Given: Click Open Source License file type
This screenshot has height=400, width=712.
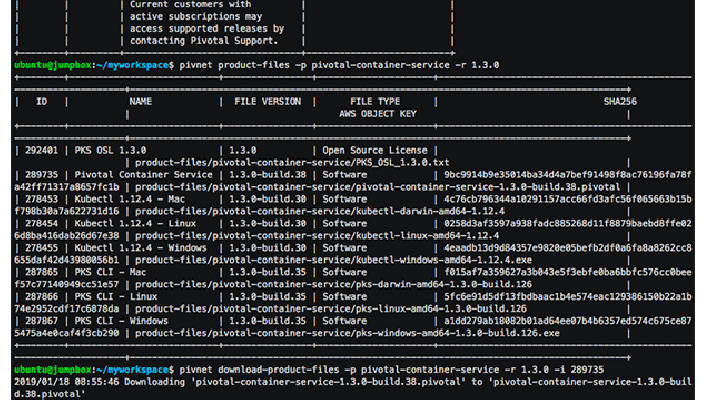Looking at the screenshot, I should 375,150.
